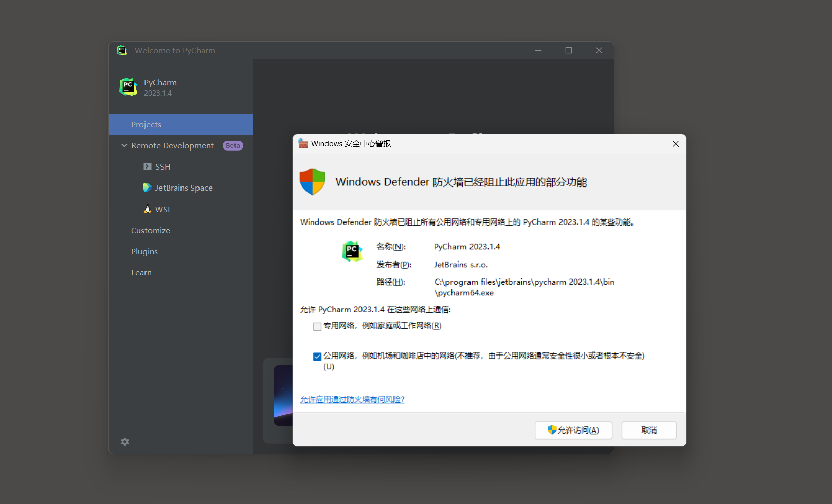The image size is (832, 504).
Task: Select the Projects tab
Action: pyautogui.click(x=181, y=124)
